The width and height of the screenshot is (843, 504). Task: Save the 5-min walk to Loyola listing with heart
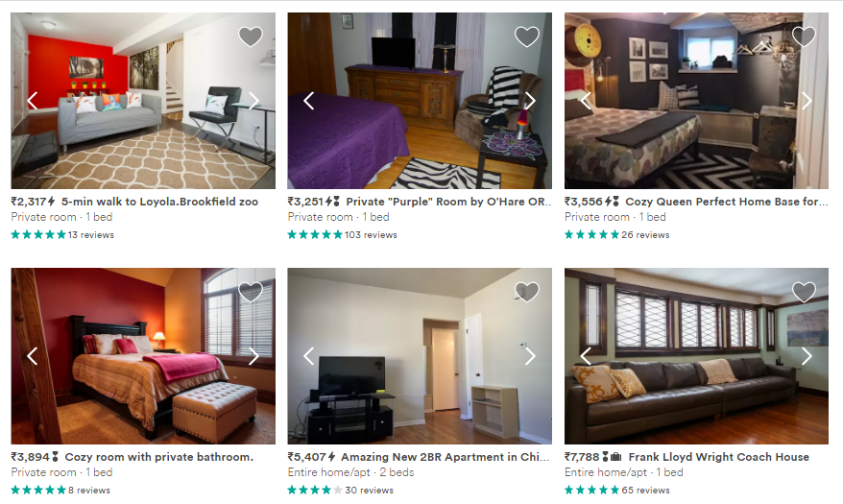(250, 36)
